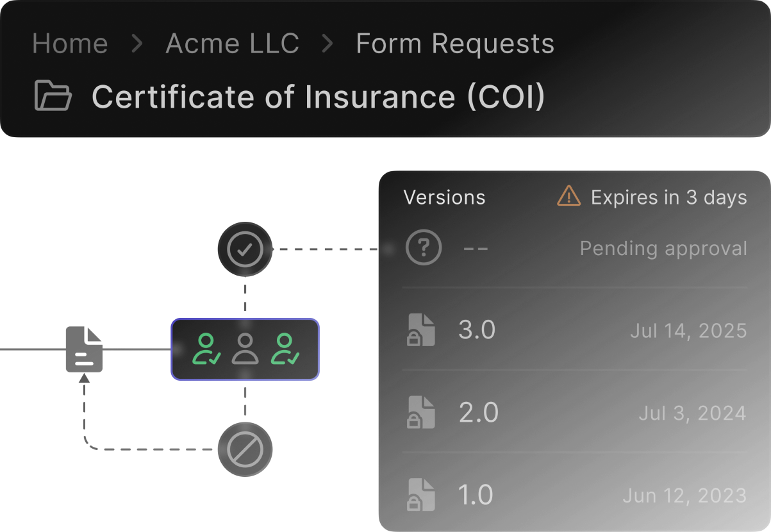Click locked file icon for version 2.0
The width and height of the screenshot is (771, 532).
[421, 412]
